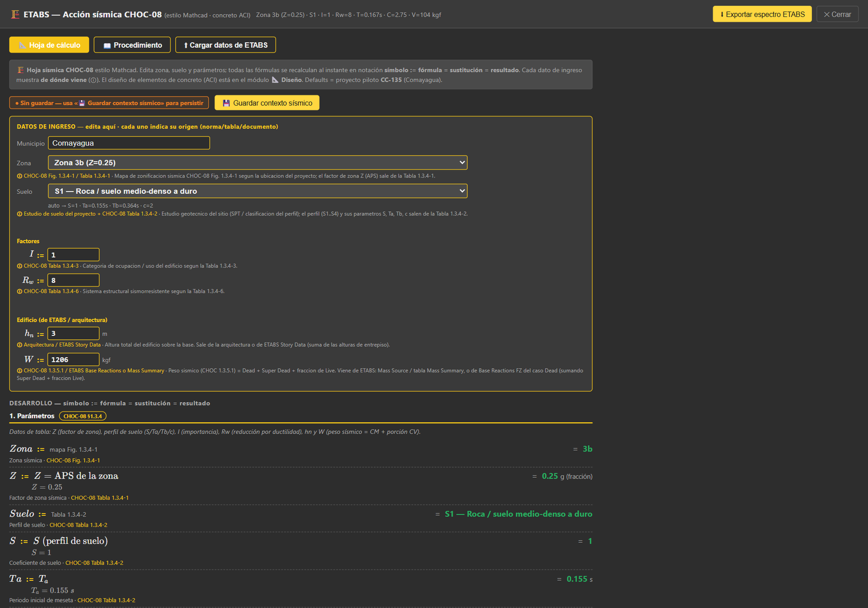
Task: Close the dialog with Cerrar button
Action: click(838, 14)
